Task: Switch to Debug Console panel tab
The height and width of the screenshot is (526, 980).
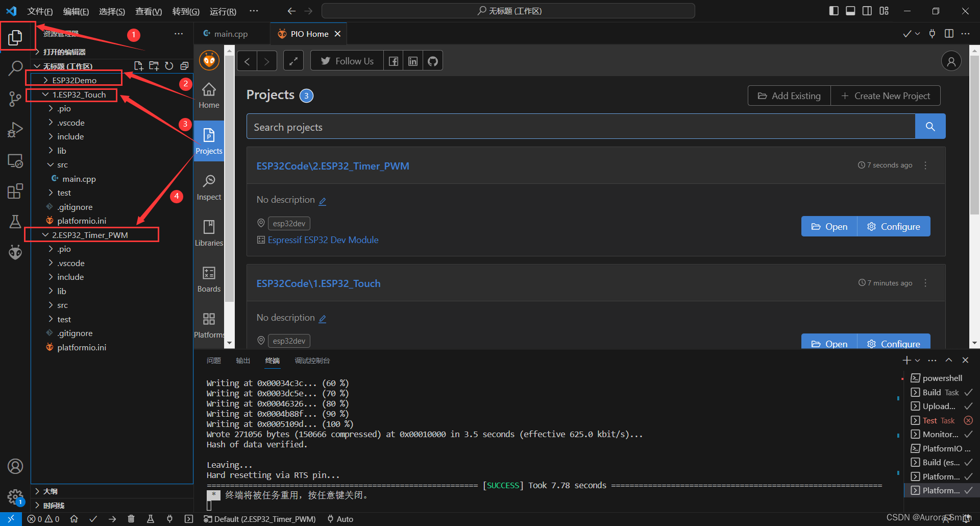Action: [312, 361]
